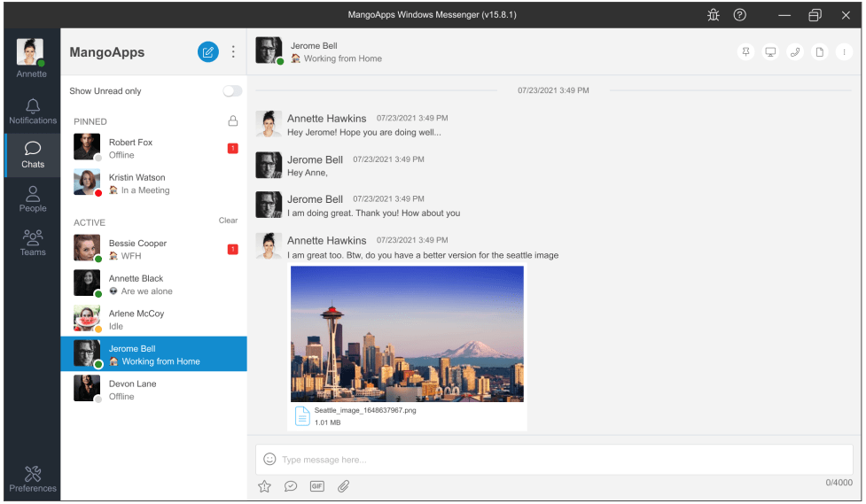
Task: Open chat header more options menu
Action: (x=844, y=52)
